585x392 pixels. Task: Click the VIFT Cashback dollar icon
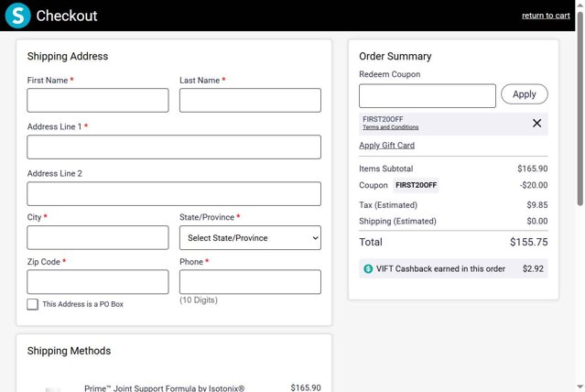coord(368,268)
